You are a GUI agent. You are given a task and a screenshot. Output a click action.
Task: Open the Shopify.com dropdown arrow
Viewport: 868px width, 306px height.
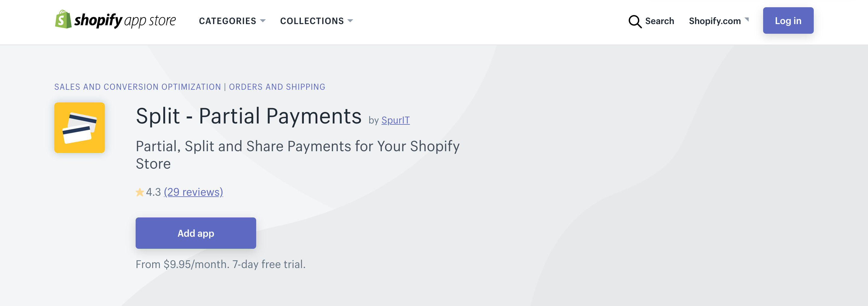(x=747, y=20)
